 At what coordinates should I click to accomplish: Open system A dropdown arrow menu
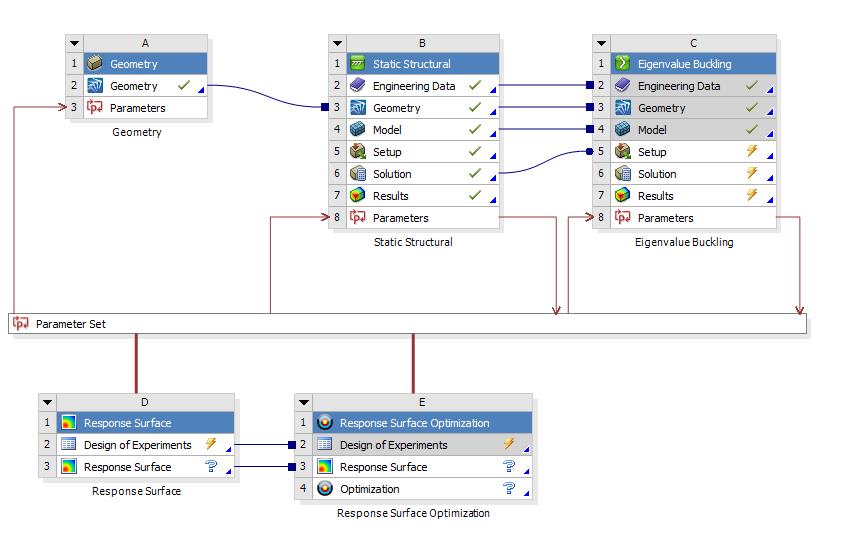(x=74, y=43)
